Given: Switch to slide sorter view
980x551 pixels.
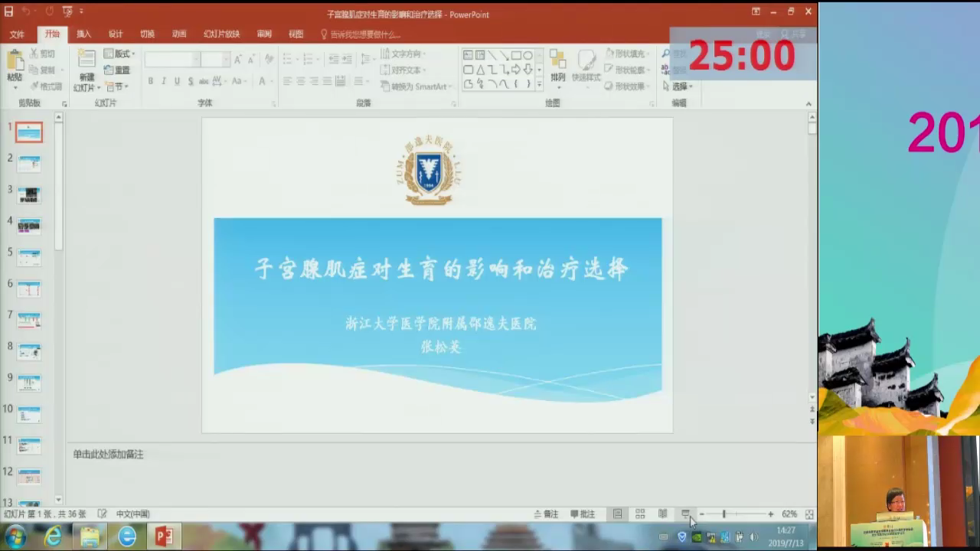Looking at the screenshot, I should pyautogui.click(x=640, y=514).
